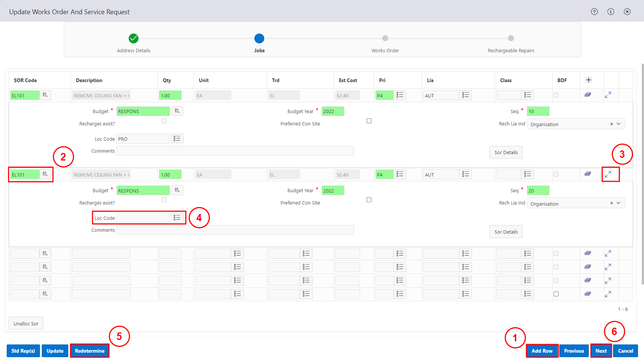Open Loc Code list beside PRO
Viewport: 644px width, 362px height.
point(177,138)
